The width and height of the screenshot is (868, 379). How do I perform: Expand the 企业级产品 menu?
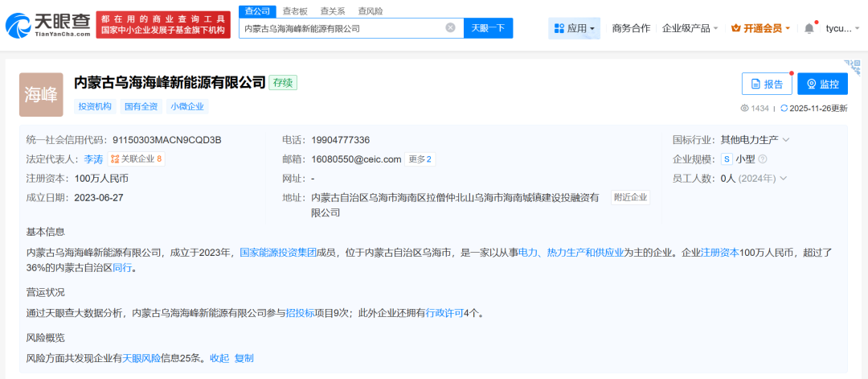tap(690, 28)
